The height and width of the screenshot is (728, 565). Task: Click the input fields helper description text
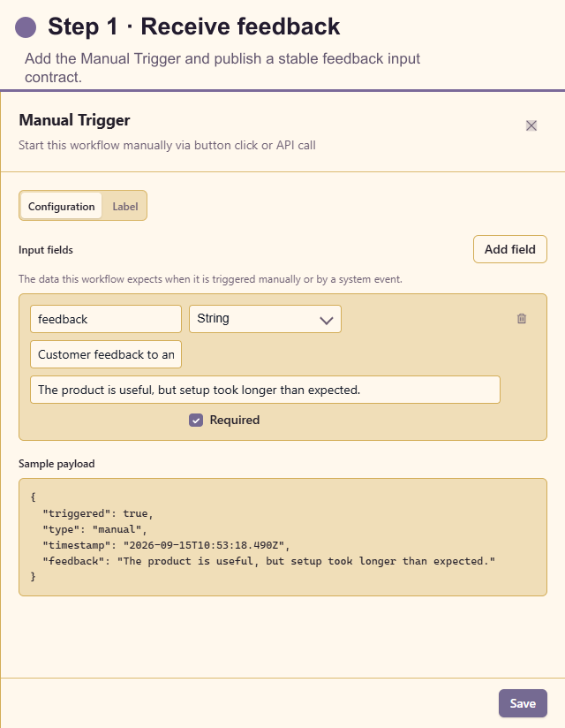pyautogui.click(x=210, y=279)
